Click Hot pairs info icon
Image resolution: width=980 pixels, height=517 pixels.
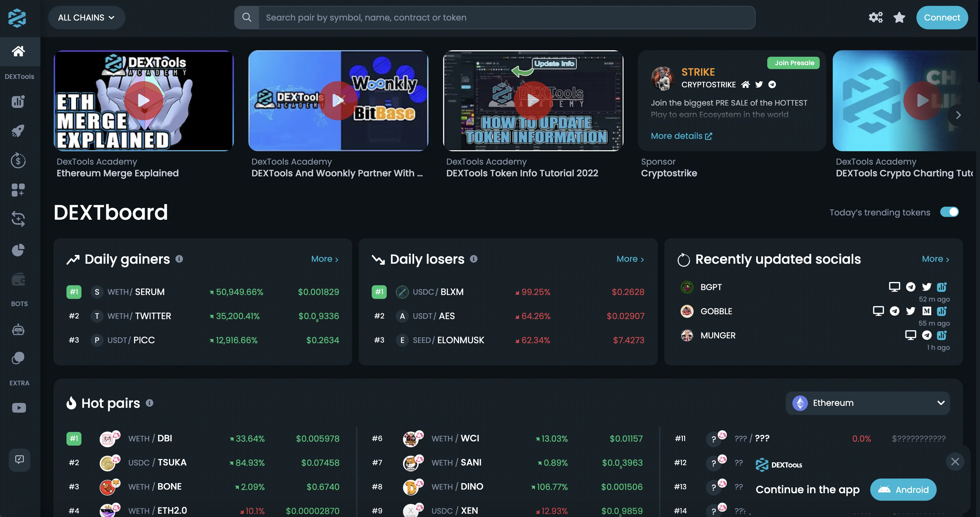tap(150, 403)
